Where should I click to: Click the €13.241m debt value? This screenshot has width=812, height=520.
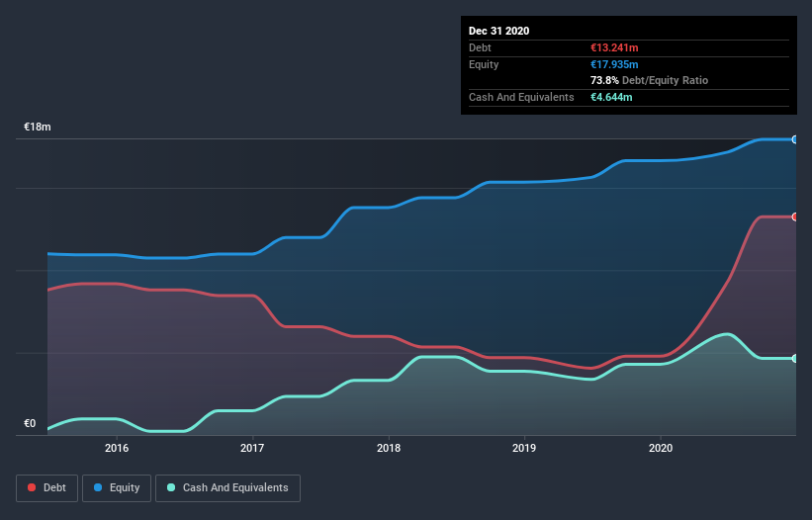[x=614, y=47]
